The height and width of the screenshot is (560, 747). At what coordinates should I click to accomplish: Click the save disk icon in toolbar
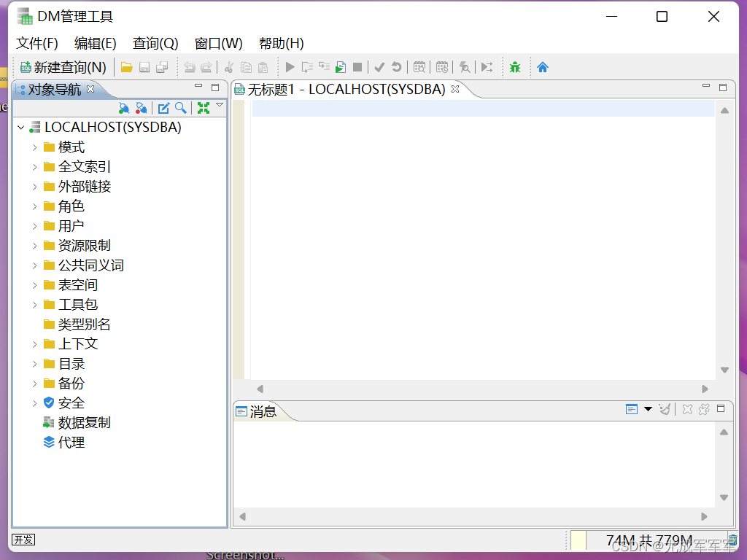[x=144, y=67]
